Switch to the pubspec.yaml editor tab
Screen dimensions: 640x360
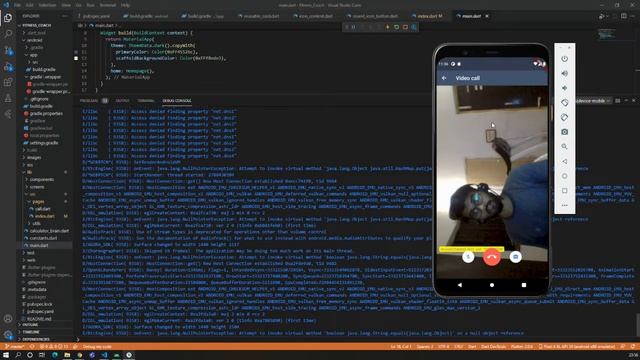coord(96,16)
